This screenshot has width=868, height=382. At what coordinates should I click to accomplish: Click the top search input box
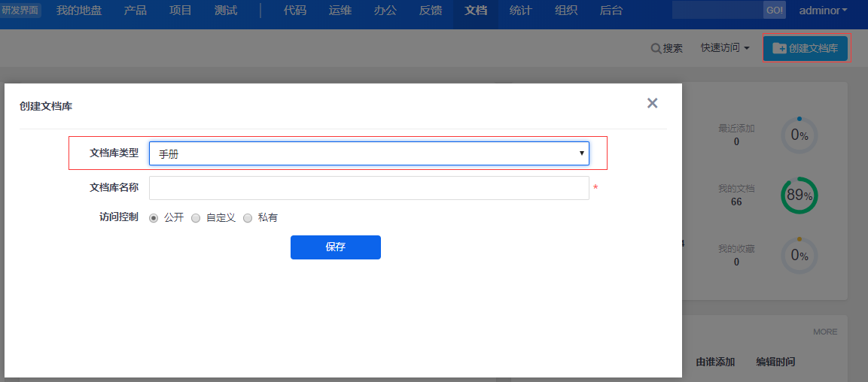pos(718,11)
